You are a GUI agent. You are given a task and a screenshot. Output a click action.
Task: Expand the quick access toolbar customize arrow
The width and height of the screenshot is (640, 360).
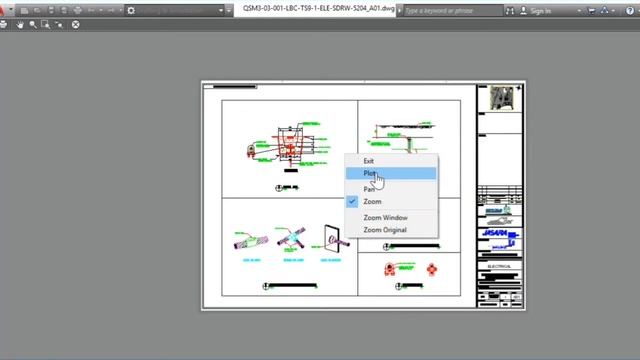[x=229, y=11]
